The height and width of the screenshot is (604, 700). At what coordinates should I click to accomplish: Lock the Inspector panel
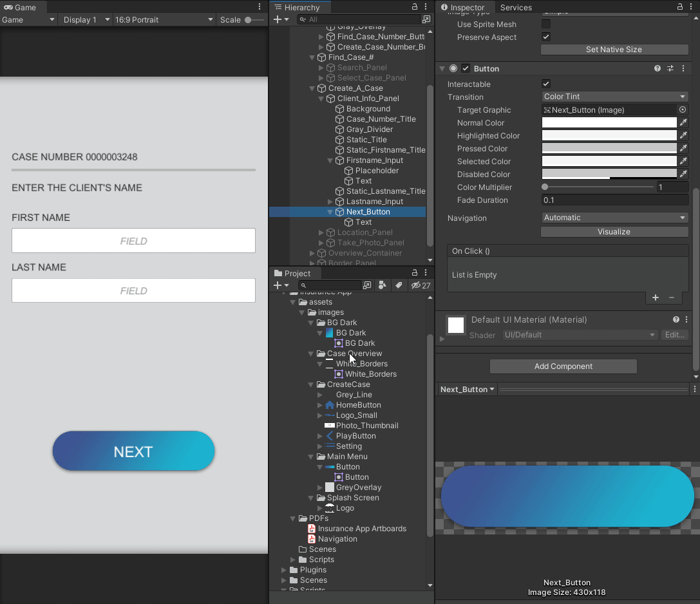(x=679, y=6)
